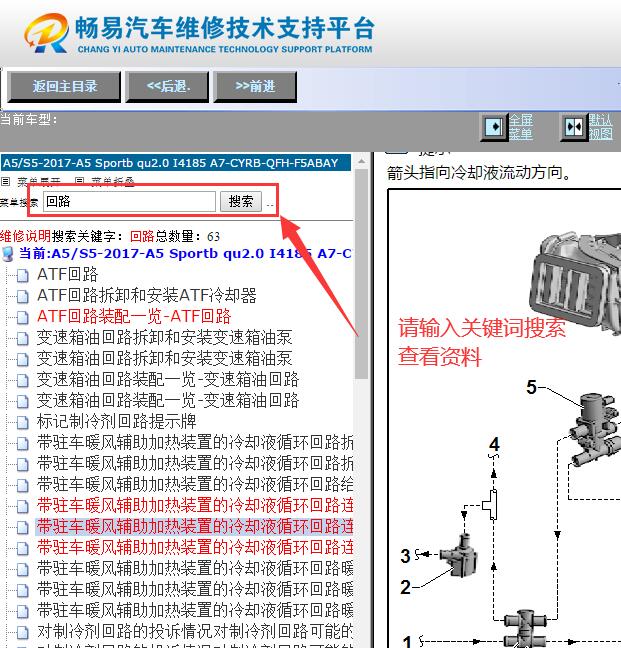
Task: Click part number 3 in coolant diagram
Action: (406, 556)
